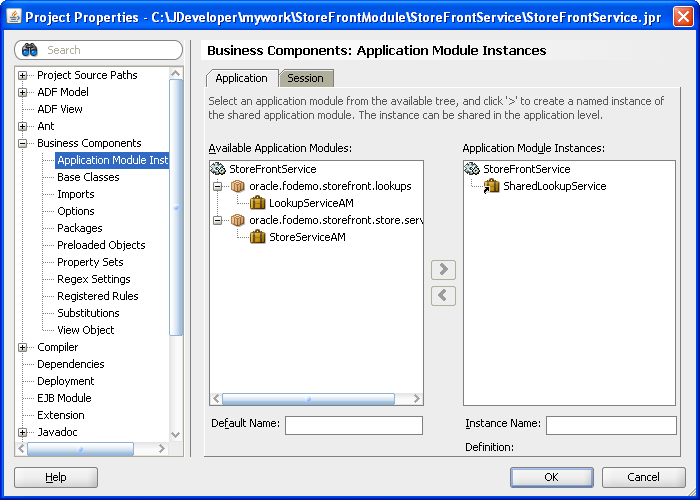Select SharedLookupService instance label
Viewport: 700px width, 500px height.
click(x=554, y=186)
